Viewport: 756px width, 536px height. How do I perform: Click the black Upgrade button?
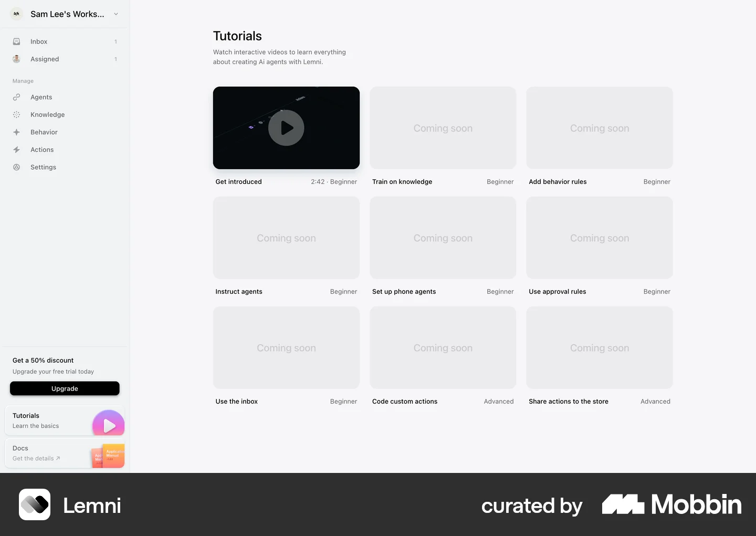pyautogui.click(x=65, y=388)
